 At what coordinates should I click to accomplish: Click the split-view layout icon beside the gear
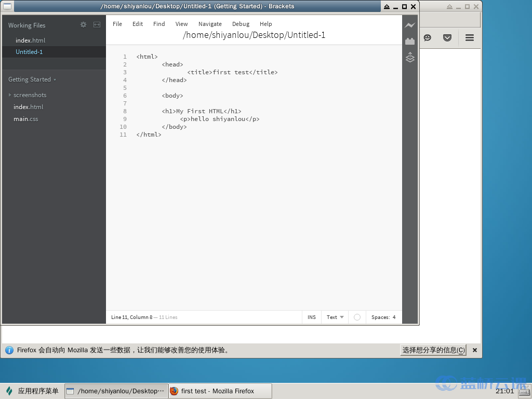coord(96,24)
